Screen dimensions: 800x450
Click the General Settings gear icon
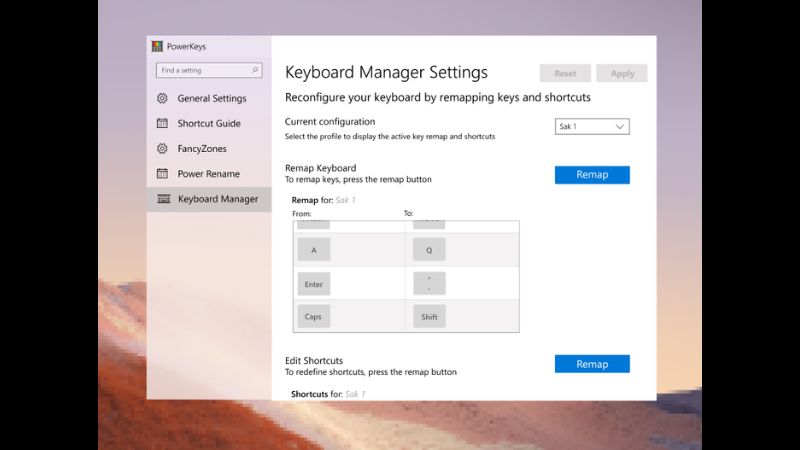162,99
